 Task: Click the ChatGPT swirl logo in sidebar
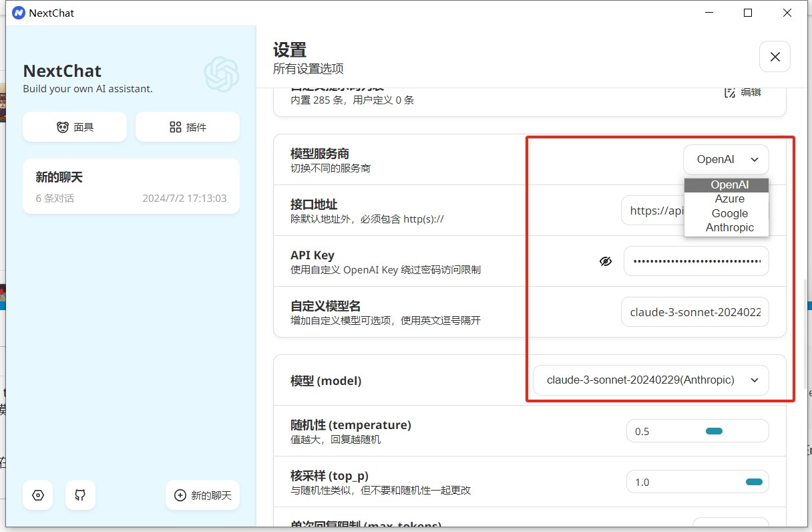(x=222, y=74)
